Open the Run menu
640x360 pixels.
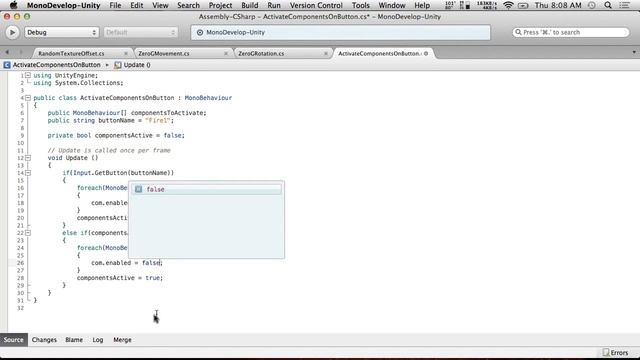[274, 5]
